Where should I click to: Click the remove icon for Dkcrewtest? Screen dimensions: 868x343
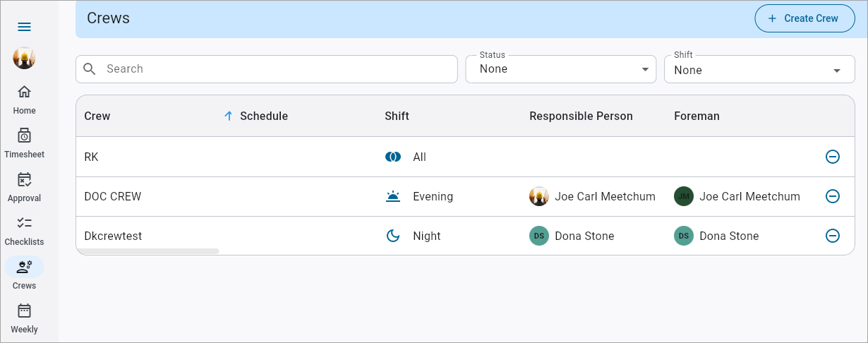[833, 236]
